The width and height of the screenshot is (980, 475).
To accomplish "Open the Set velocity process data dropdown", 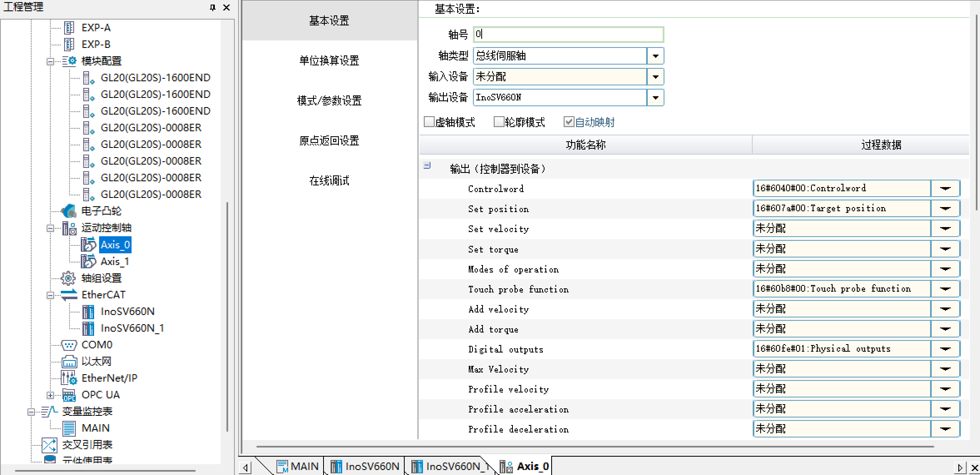I will [945, 228].
